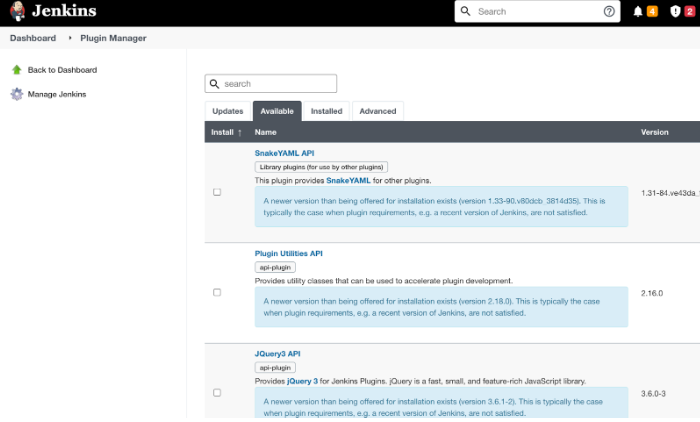Enable Plugin Utilities API install checkbox
700x422 pixels.
click(x=217, y=292)
